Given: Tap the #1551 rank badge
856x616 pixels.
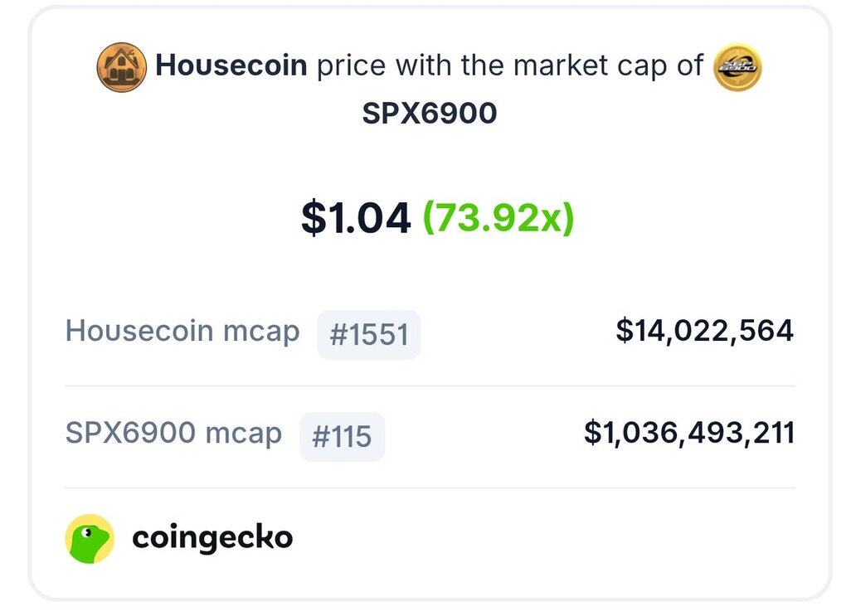Looking at the screenshot, I should 369,334.
